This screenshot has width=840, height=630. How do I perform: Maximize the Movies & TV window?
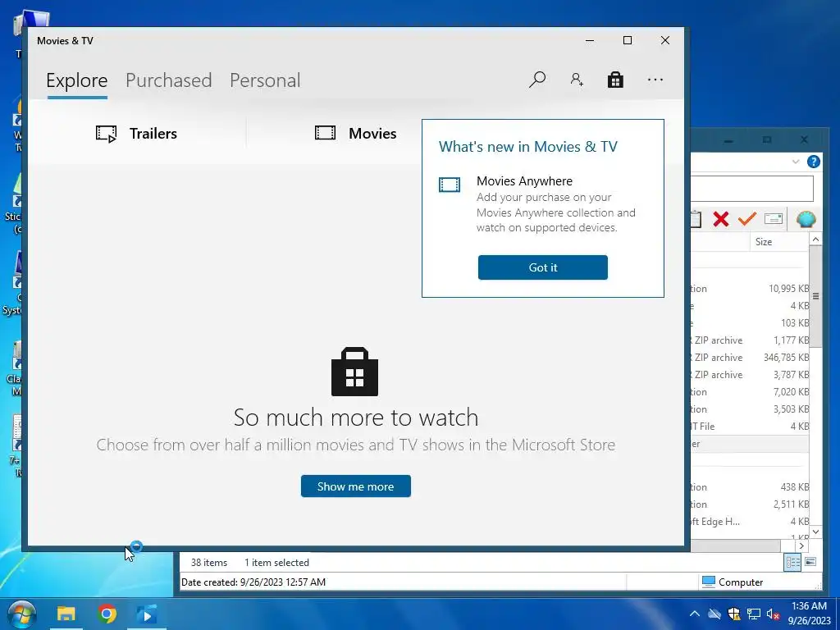[x=628, y=41]
